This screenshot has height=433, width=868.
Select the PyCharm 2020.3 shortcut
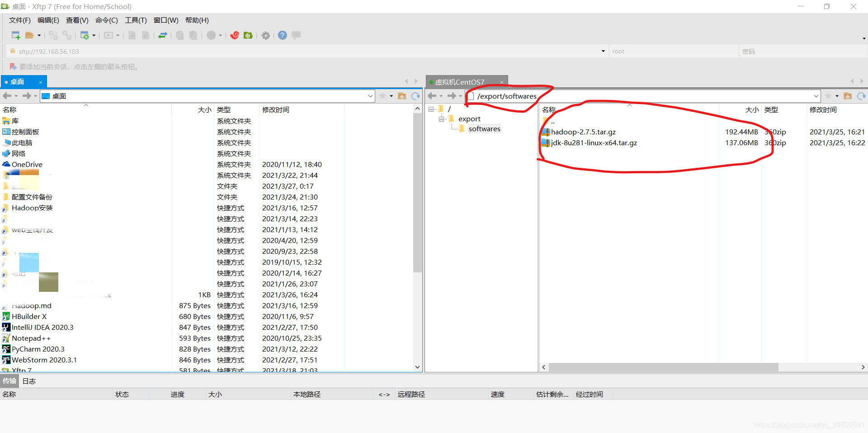click(x=38, y=349)
